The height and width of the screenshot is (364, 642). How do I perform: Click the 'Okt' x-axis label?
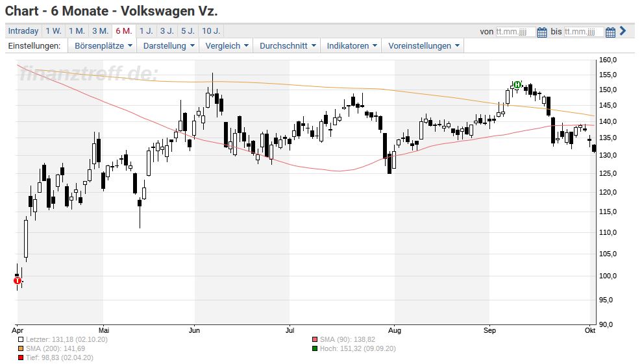pyautogui.click(x=590, y=330)
